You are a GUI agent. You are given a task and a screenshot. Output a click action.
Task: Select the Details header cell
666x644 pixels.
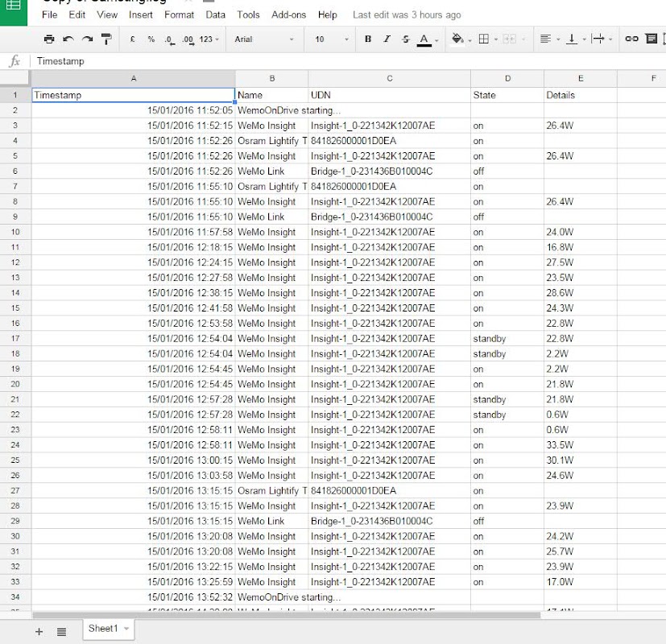(x=581, y=95)
